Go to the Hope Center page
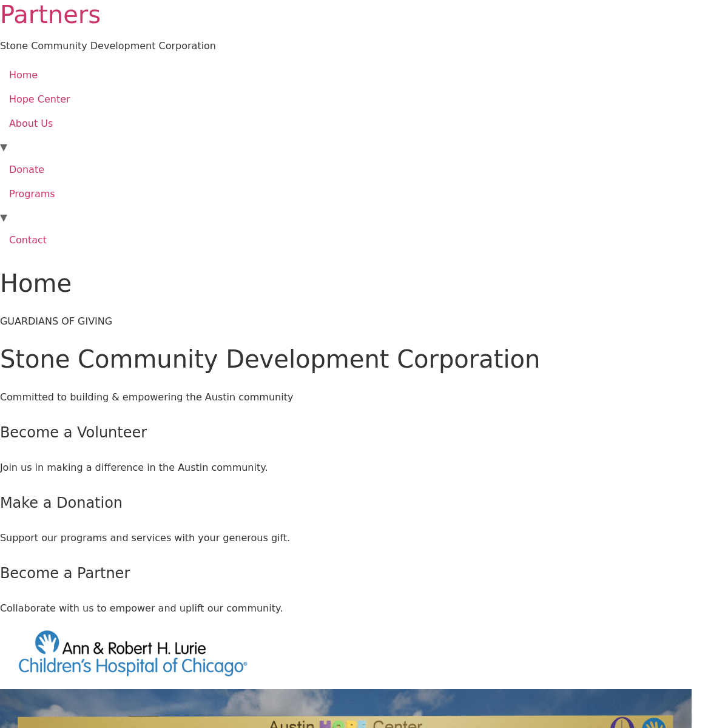 click(x=39, y=99)
